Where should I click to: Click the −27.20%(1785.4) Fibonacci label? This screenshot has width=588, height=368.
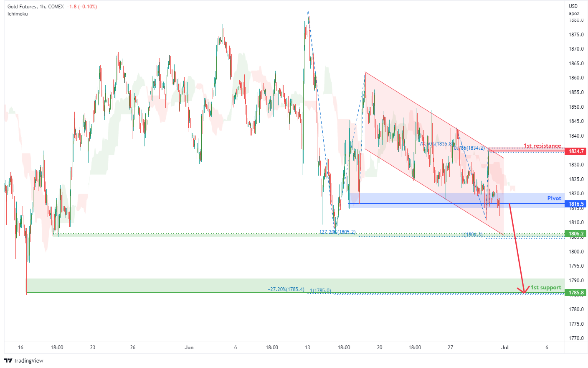point(286,289)
